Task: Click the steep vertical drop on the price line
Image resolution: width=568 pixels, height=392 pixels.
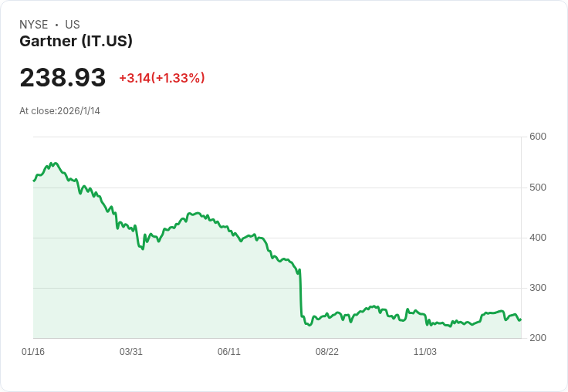Action: coord(300,293)
